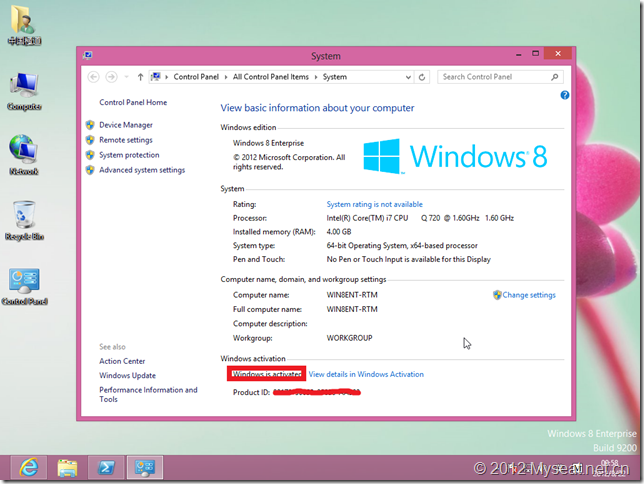Click the Forward navigation arrow

(111, 77)
